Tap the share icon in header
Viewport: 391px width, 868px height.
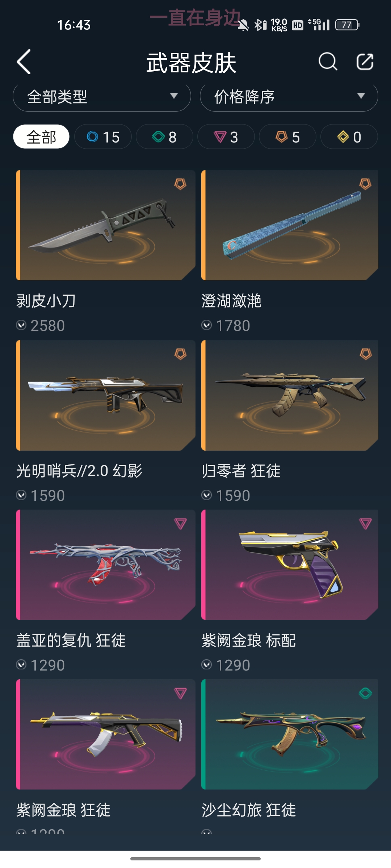pyautogui.click(x=365, y=61)
